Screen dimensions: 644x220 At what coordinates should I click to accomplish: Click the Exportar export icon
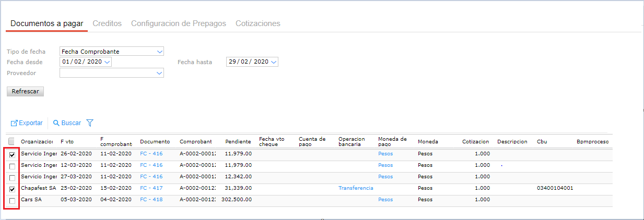[x=15, y=124]
